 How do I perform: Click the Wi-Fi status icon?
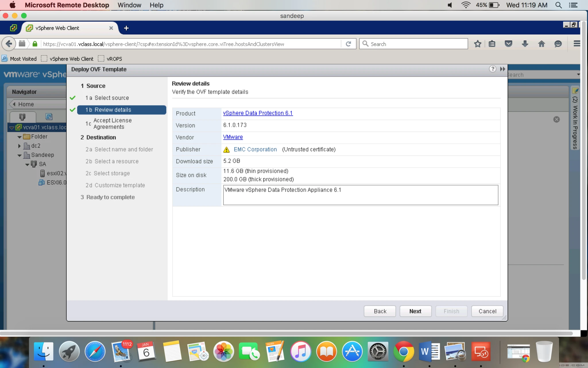[x=466, y=5]
